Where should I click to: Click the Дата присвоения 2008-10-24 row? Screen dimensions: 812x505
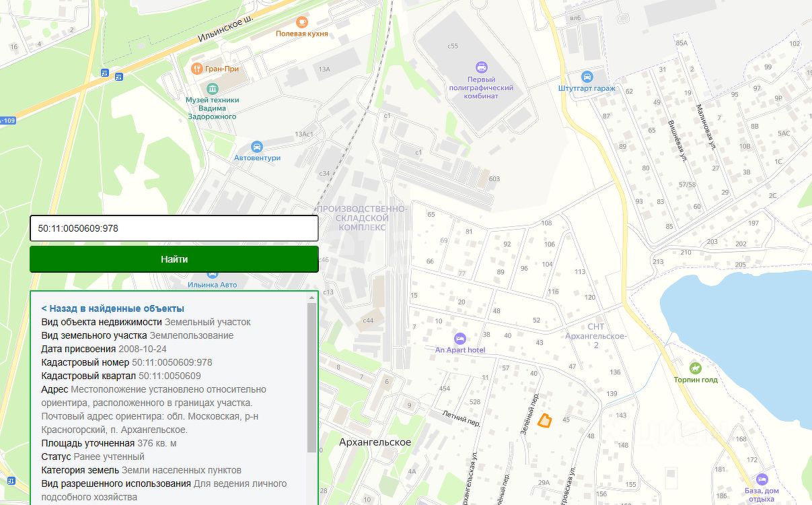(x=104, y=349)
